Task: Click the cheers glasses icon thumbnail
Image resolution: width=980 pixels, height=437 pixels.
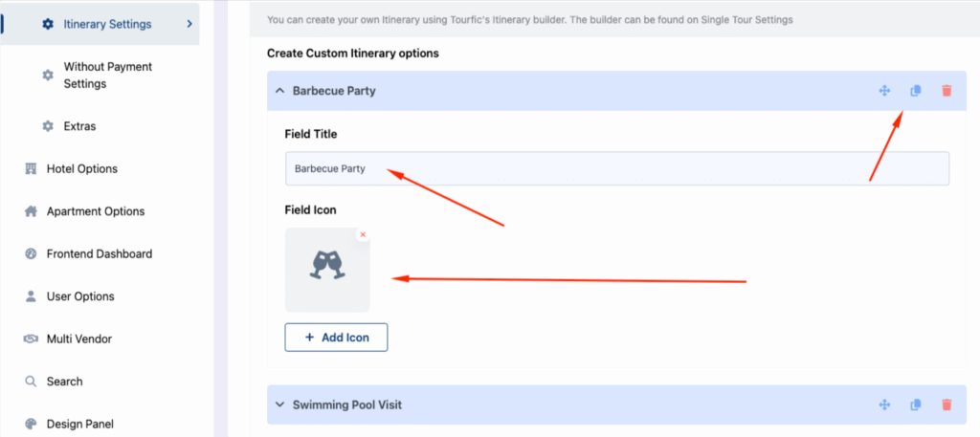Action: click(327, 269)
